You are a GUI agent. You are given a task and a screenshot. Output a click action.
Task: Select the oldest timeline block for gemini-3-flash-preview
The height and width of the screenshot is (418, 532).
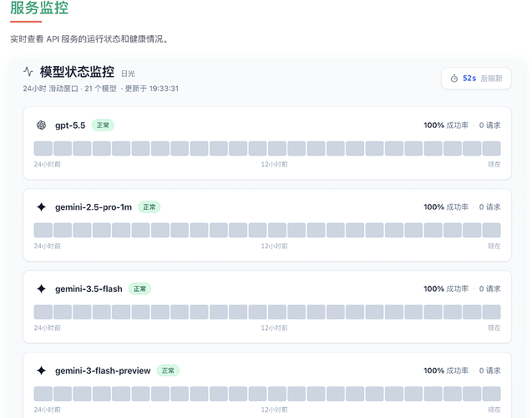pyautogui.click(x=43, y=394)
